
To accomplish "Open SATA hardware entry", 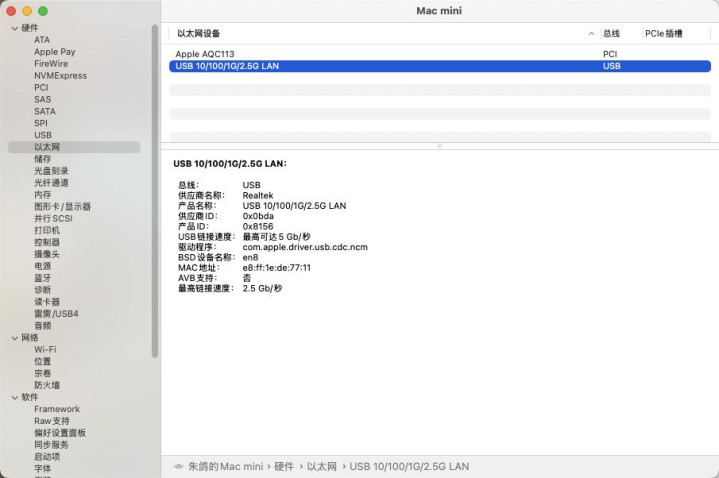I will [x=44, y=111].
